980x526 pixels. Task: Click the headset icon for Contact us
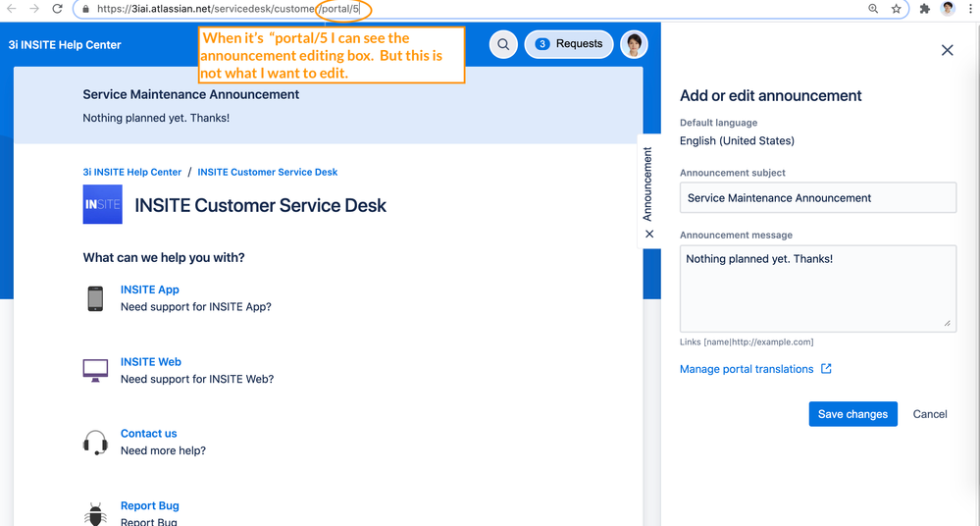coord(95,443)
